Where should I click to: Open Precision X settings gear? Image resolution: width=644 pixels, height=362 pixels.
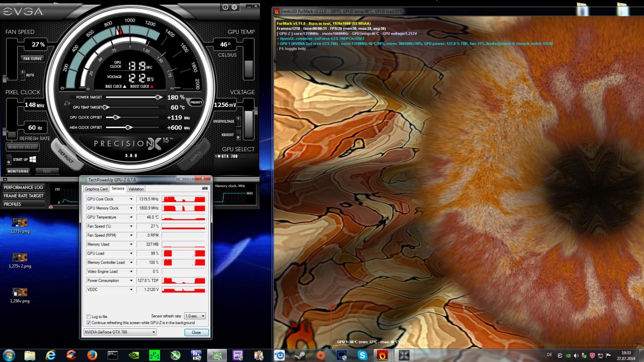[x=234, y=7]
